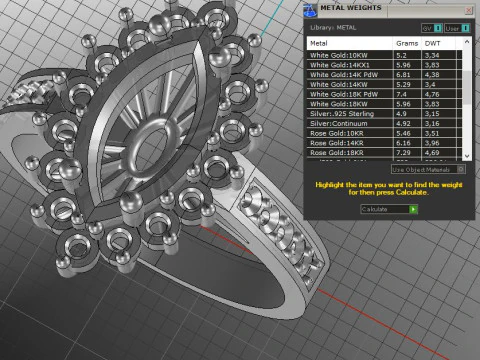This screenshot has width=480, height=360.
Task: Click the 3,34 DWT value
Action: coord(432,55)
